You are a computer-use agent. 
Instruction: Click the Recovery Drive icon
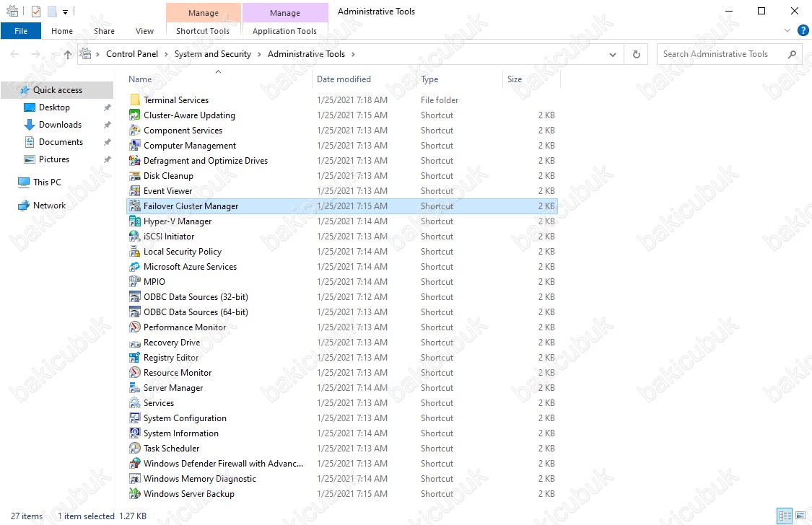[135, 343]
